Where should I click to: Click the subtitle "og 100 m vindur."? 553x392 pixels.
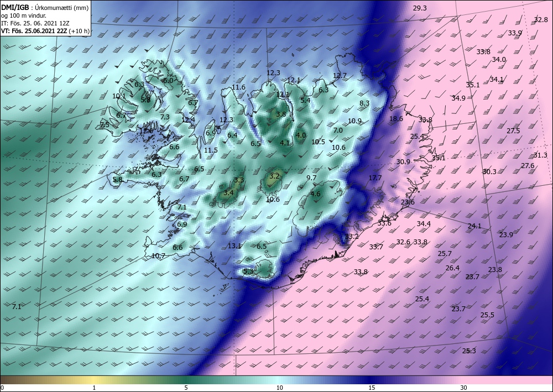tap(24, 15)
